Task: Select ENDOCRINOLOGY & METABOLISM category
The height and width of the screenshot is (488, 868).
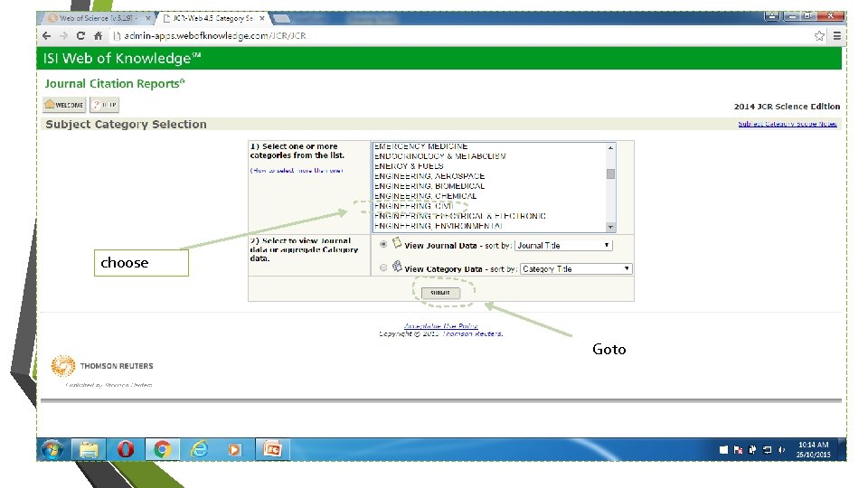Action: click(x=439, y=156)
